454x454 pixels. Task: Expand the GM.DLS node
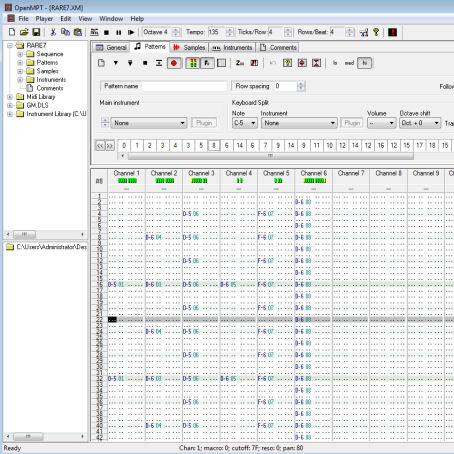10,105
